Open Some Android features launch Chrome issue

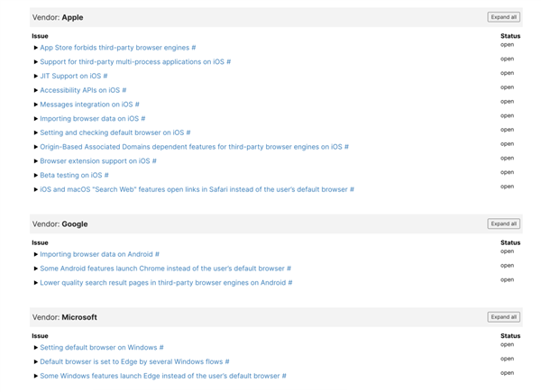click(161, 269)
